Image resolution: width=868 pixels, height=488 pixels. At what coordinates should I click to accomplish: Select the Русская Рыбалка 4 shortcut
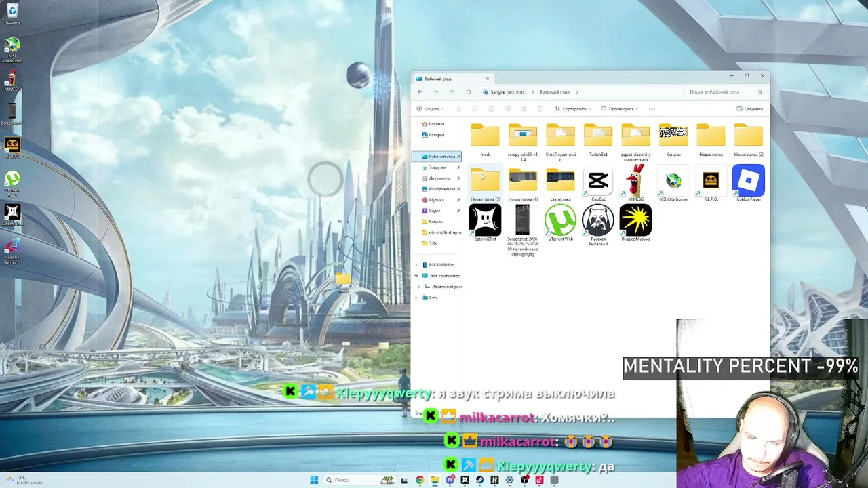click(598, 225)
